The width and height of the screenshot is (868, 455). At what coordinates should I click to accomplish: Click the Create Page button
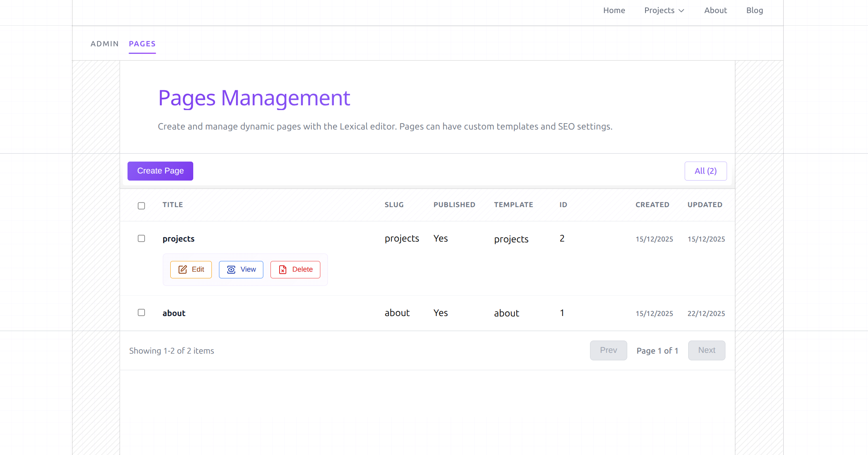click(160, 171)
